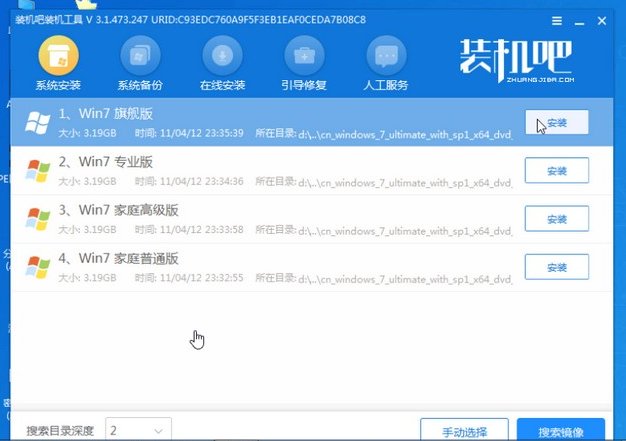626x441 pixels.
Task: Open the 搜索目录深度 dropdown showing 2
Action: [139, 429]
